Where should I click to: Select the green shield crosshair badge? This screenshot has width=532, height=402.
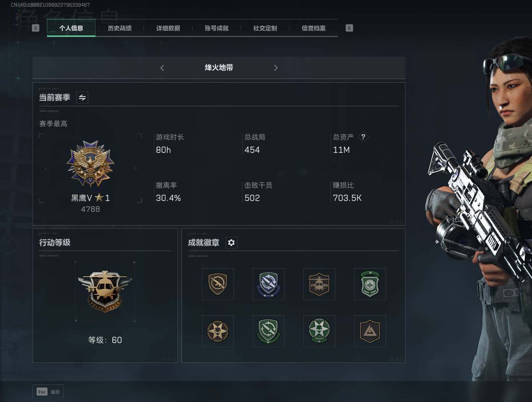click(x=269, y=331)
